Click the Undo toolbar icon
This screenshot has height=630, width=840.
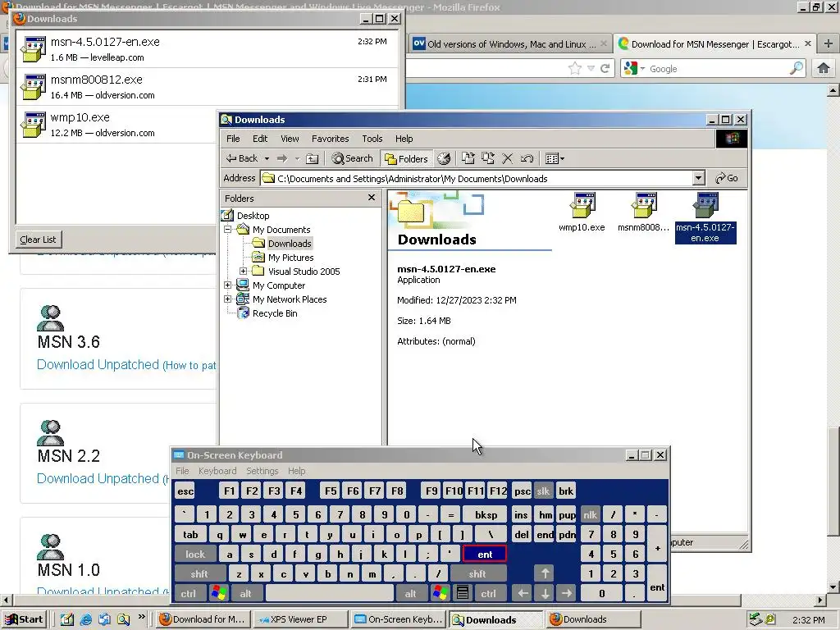(x=527, y=158)
